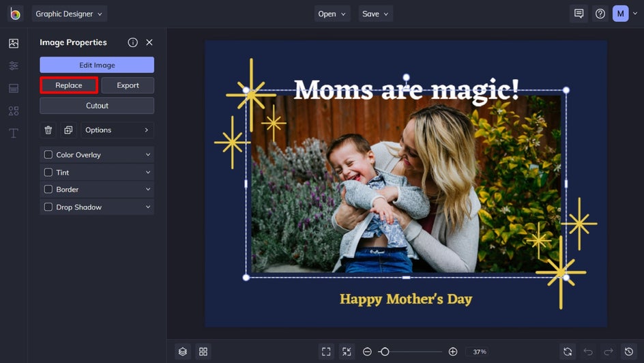Expand the Tint chevron
The width and height of the screenshot is (644, 363).
[x=148, y=173]
